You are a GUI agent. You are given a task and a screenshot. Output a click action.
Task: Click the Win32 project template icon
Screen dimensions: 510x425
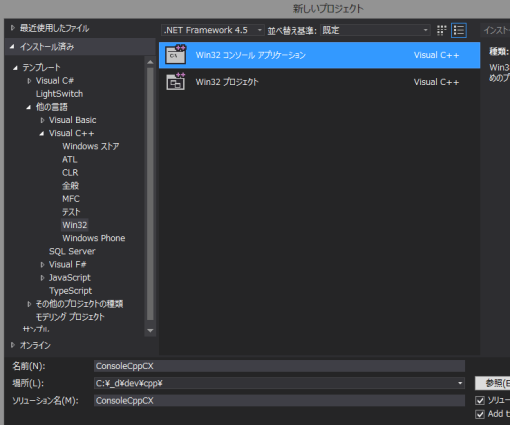click(x=176, y=82)
